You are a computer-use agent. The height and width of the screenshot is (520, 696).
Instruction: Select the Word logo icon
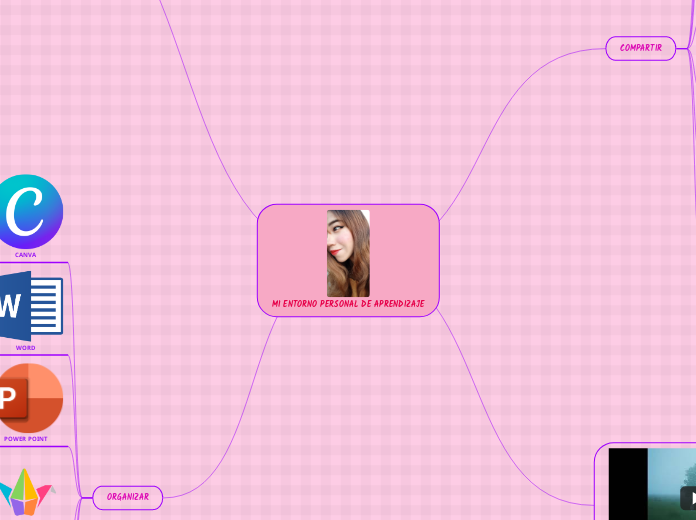click(x=31, y=306)
